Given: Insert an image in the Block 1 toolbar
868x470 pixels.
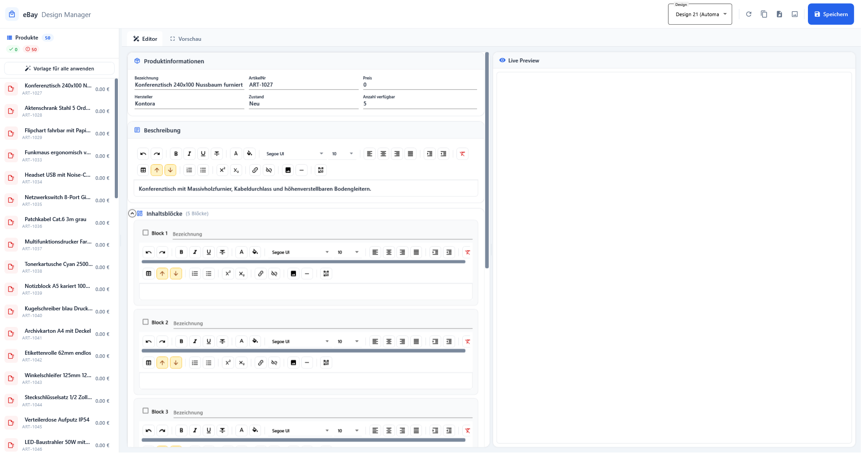Looking at the screenshot, I should coord(293,274).
